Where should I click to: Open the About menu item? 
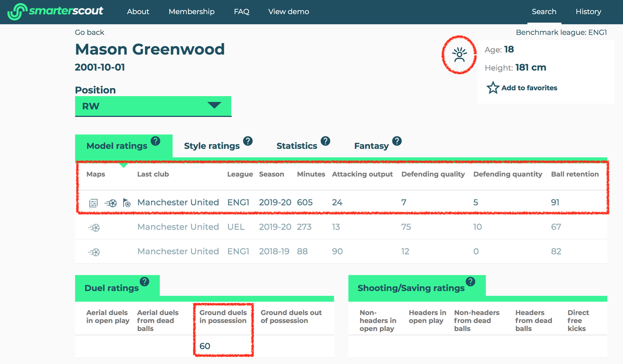pos(138,11)
